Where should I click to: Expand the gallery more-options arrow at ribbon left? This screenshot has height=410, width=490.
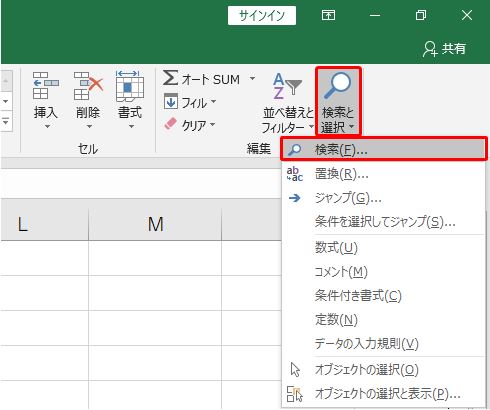pos(6,122)
